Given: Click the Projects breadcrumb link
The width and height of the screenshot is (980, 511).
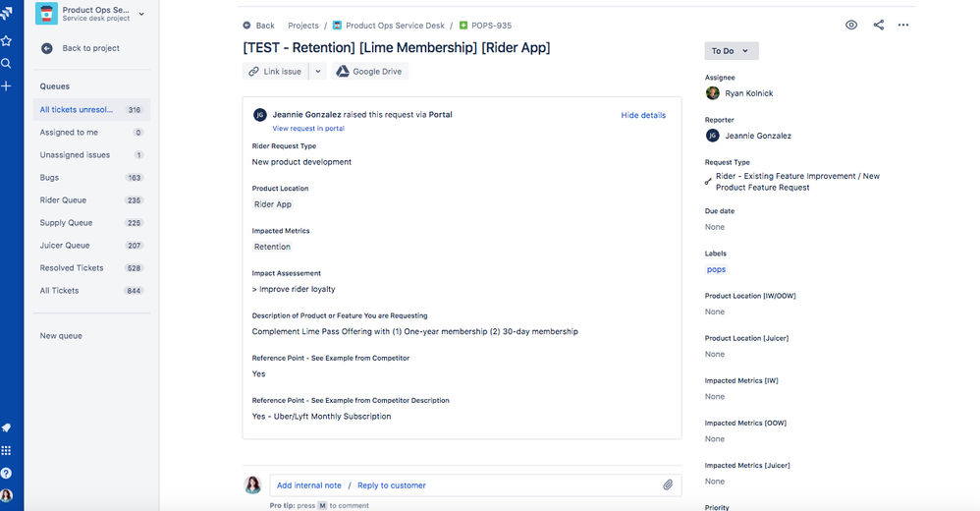Looking at the screenshot, I should [303, 26].
